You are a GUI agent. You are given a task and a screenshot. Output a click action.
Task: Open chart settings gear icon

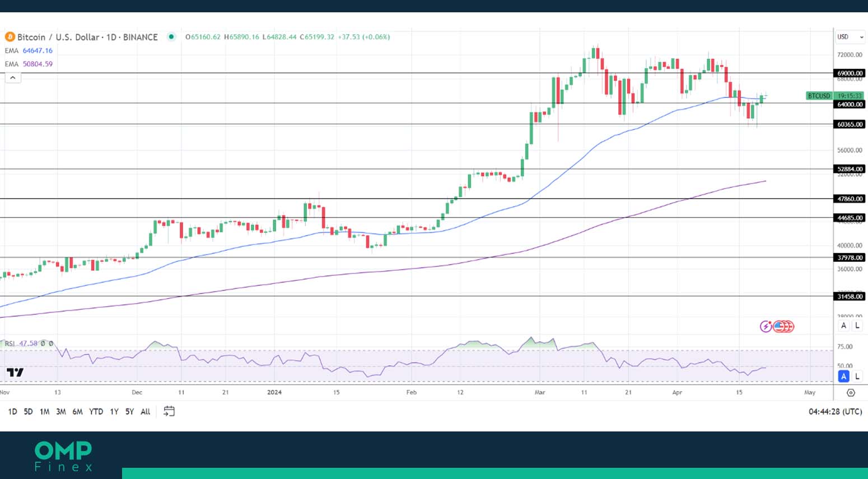point(851,393)
